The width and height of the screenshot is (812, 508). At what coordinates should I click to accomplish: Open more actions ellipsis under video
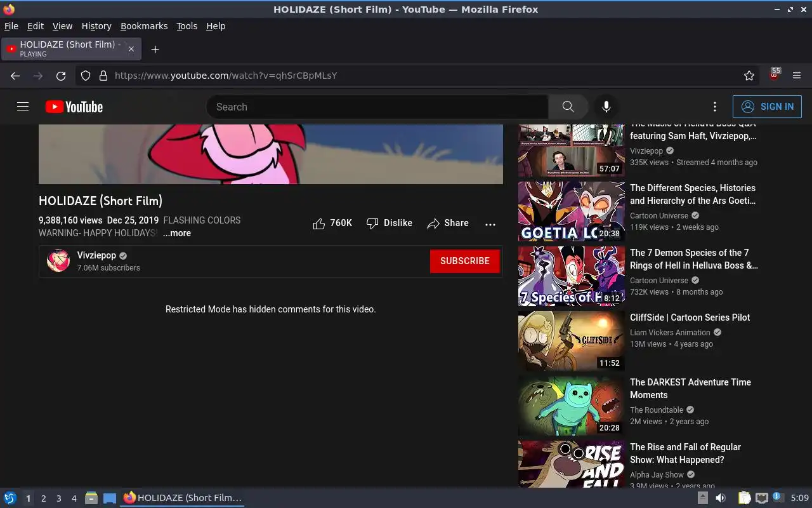coord(490,224)
